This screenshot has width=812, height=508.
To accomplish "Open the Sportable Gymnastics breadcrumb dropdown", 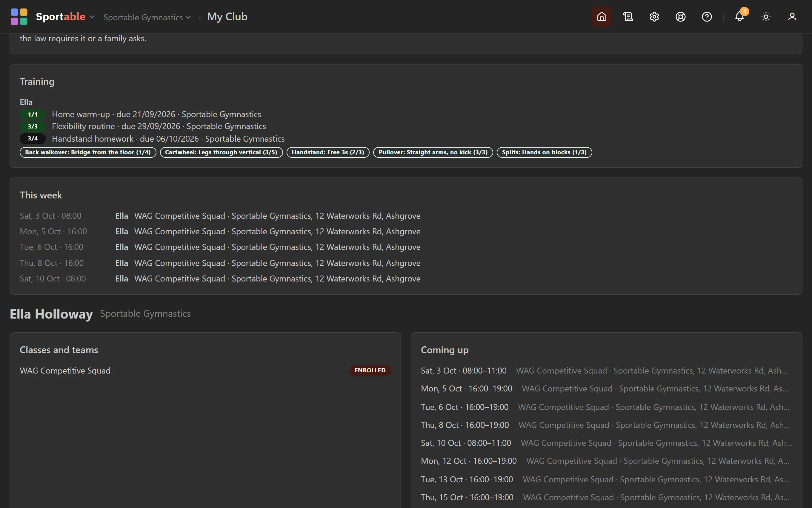I will coord(147,17).
